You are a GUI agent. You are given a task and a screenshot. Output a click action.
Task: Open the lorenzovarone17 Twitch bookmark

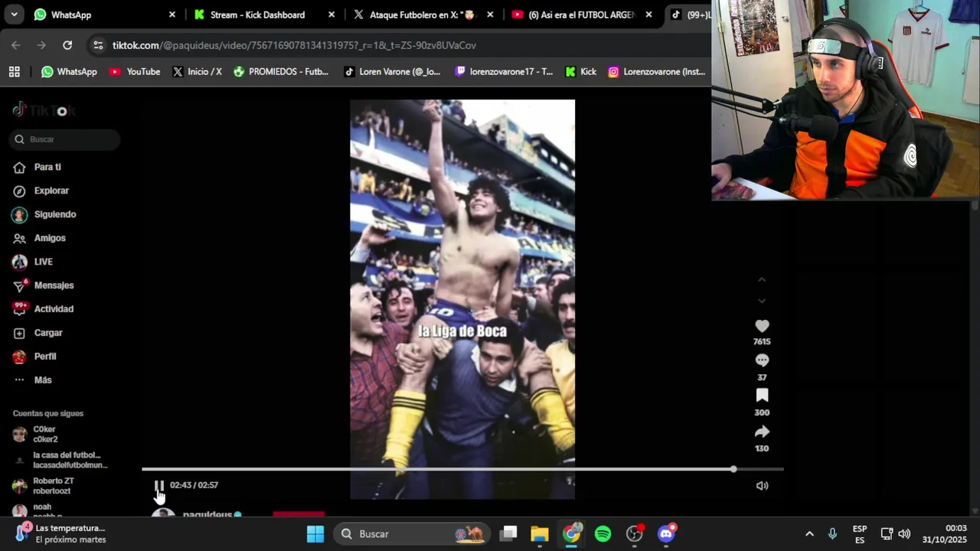(x=504, y=72)
